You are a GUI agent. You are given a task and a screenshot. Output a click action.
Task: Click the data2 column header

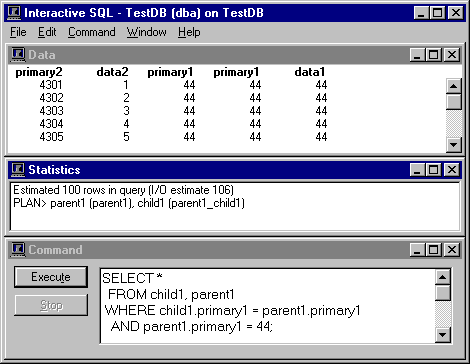pyautogui.click(x=112, y=72)
